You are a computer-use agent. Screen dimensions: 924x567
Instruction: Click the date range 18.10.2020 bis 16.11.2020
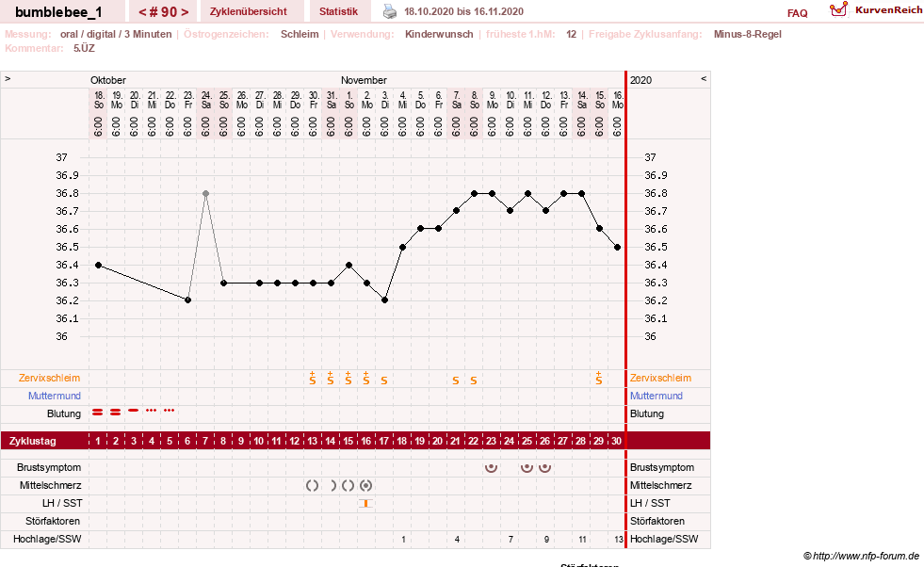tap(463, 11)
